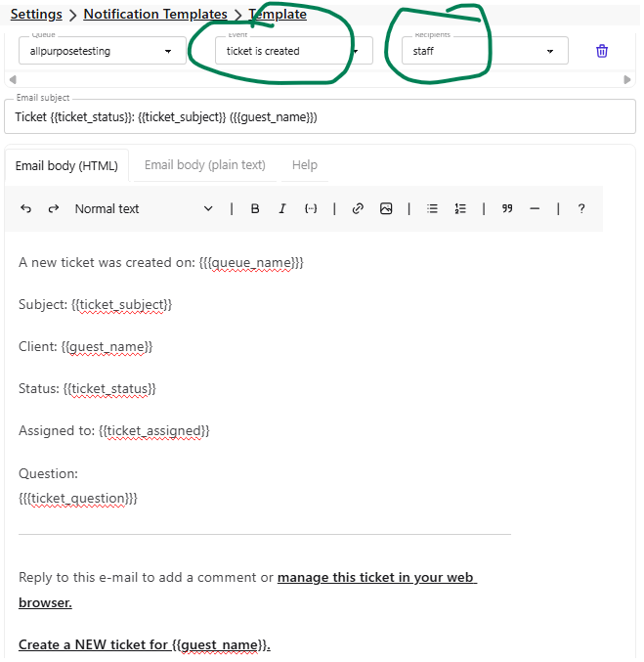Insert an image into email body

tap(388, 210)
